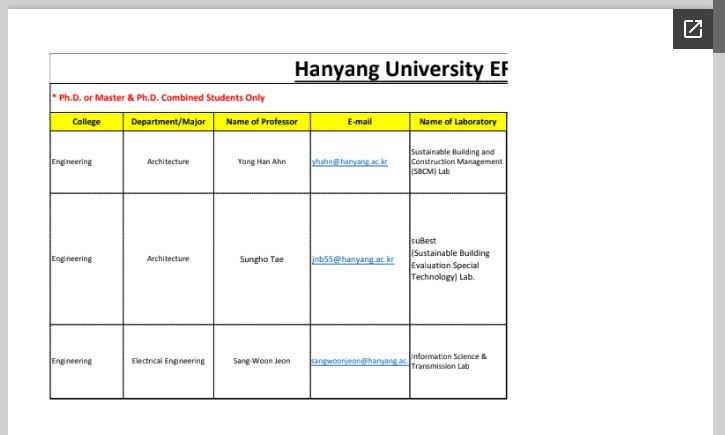725x435 pixels.
Task: Click 'Electrical Engineering' department cell
Action: point(168,361)
